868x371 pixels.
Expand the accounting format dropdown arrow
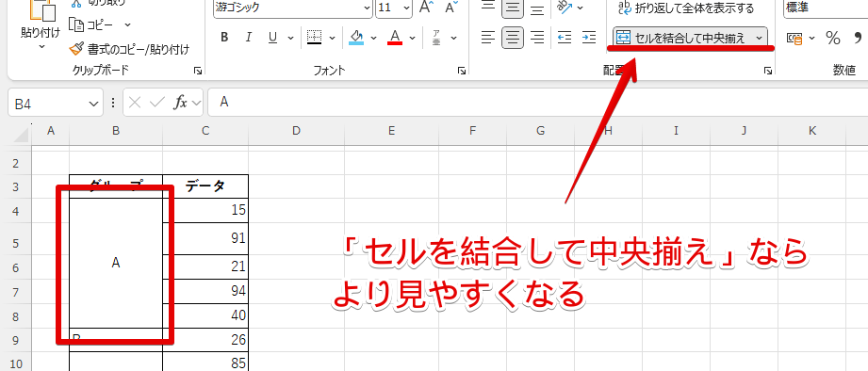coord(812,38)
